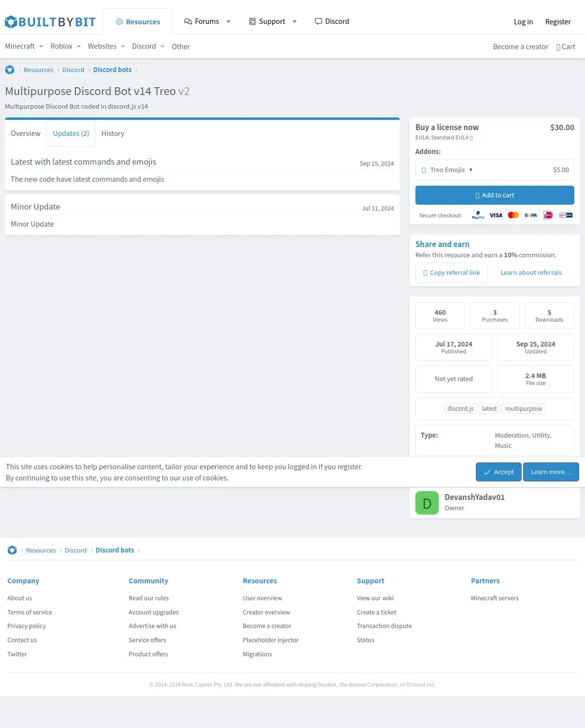Expand the Websites category dropdown arrow
Screen dimensions: 585x728
tap(123, 47)
